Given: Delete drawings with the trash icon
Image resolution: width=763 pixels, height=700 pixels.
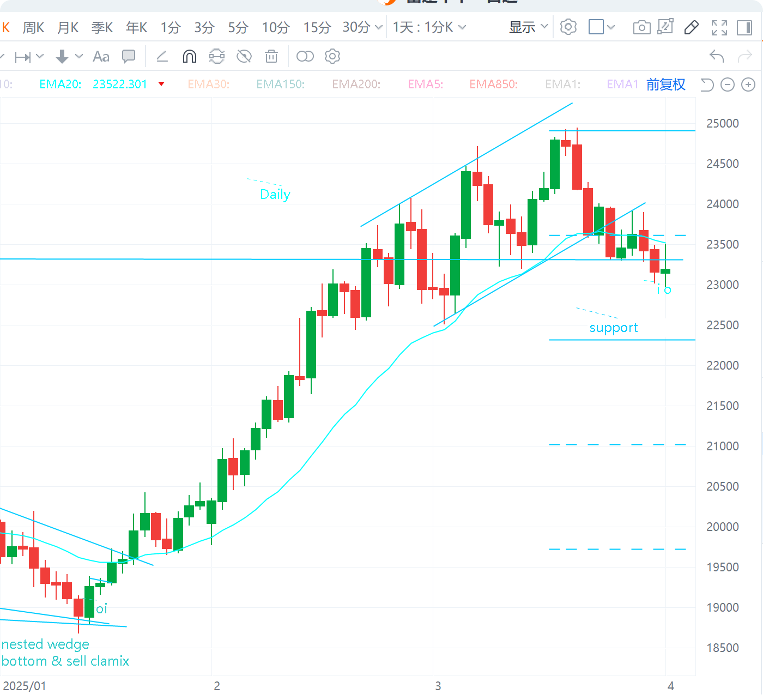Looking at the screenshot, I should tap(271, 56).
